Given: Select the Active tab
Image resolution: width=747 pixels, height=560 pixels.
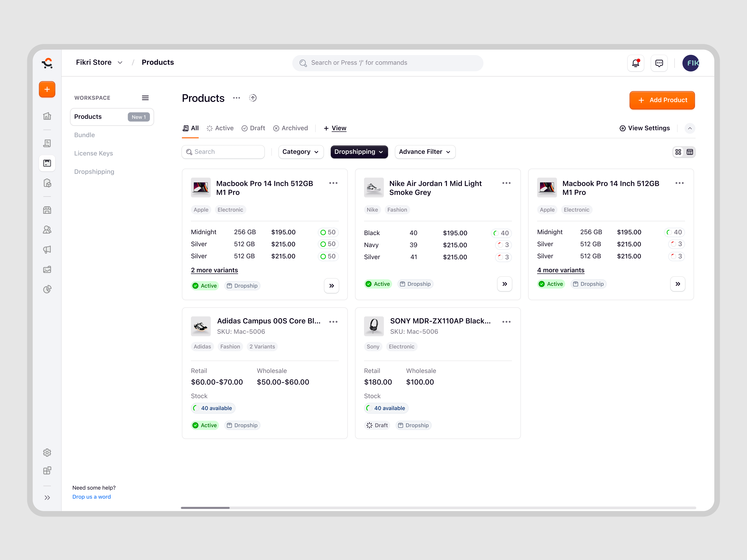Looking at the screenshot, I should pyautogui.click(x=220, y=128).
